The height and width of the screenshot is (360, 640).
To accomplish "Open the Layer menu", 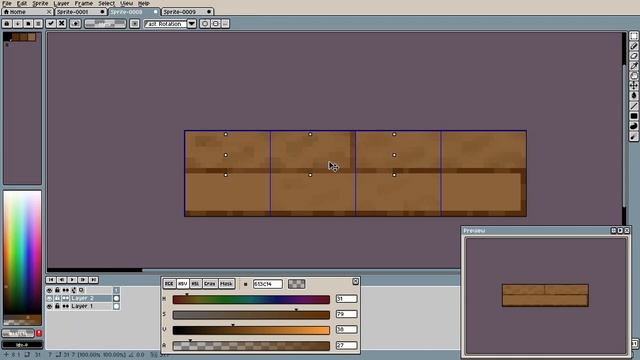I will tap(61, 3).
